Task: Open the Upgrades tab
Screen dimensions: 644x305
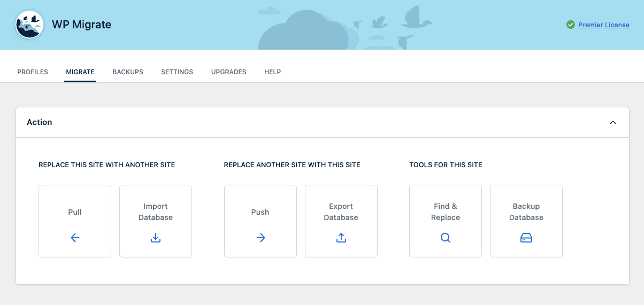Action: (228, 72)
